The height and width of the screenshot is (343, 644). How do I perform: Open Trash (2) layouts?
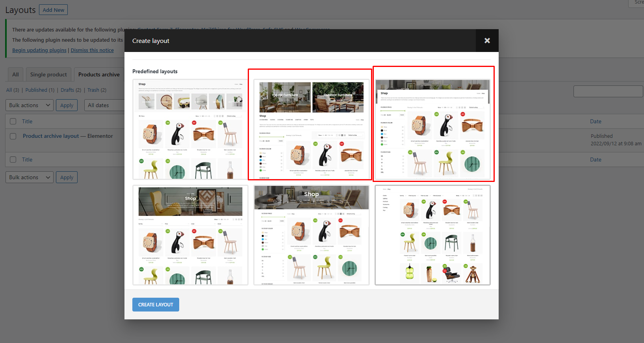(97, 90)
